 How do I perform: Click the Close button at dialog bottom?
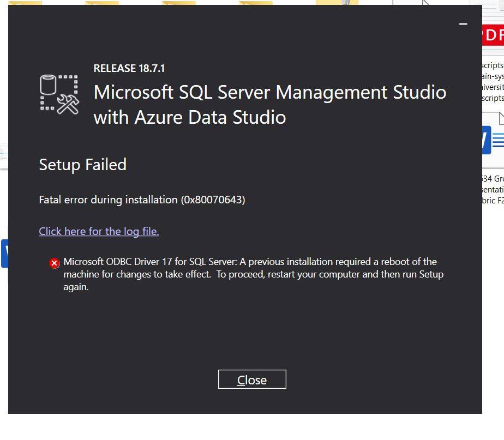[252, 379]
